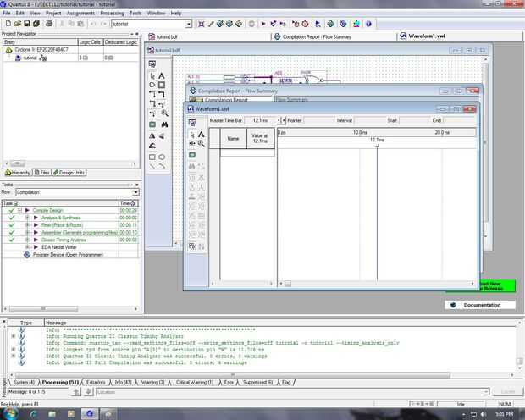The width and height of the screenshot is (525, 420).
Task: Click the Print icon in main toolbar
Action: pos(49,24)
